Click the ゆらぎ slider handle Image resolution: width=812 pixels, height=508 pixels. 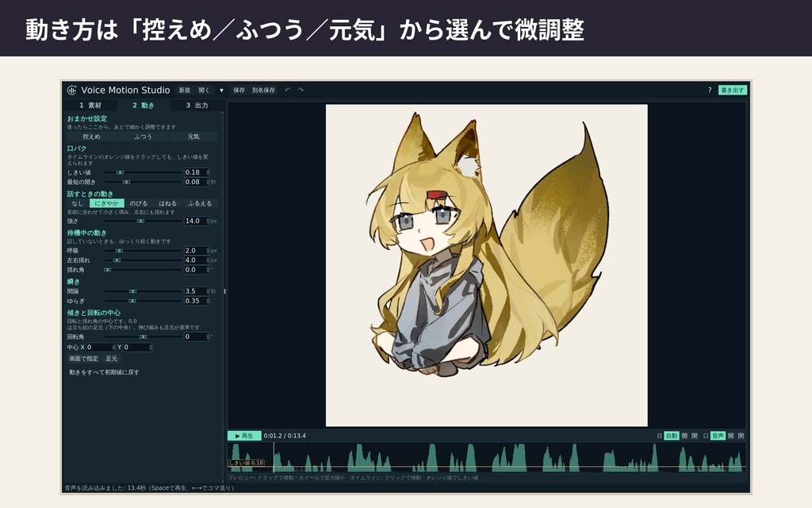coord(132,301)
